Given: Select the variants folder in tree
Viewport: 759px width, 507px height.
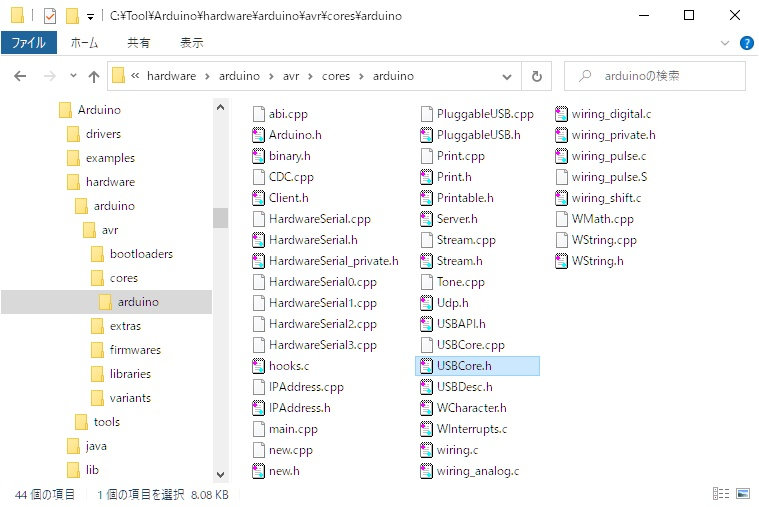Looking at the screenshot, I should click(x=130, y=398).
